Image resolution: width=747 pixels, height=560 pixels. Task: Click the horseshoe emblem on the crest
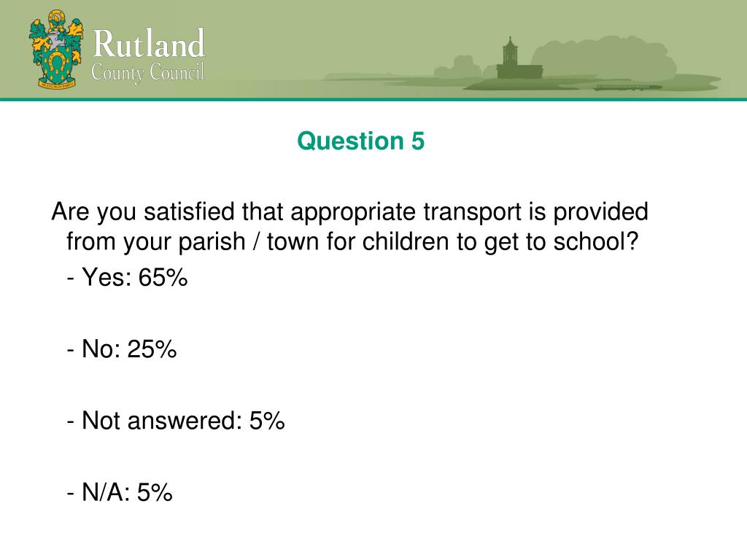point(57,63)
